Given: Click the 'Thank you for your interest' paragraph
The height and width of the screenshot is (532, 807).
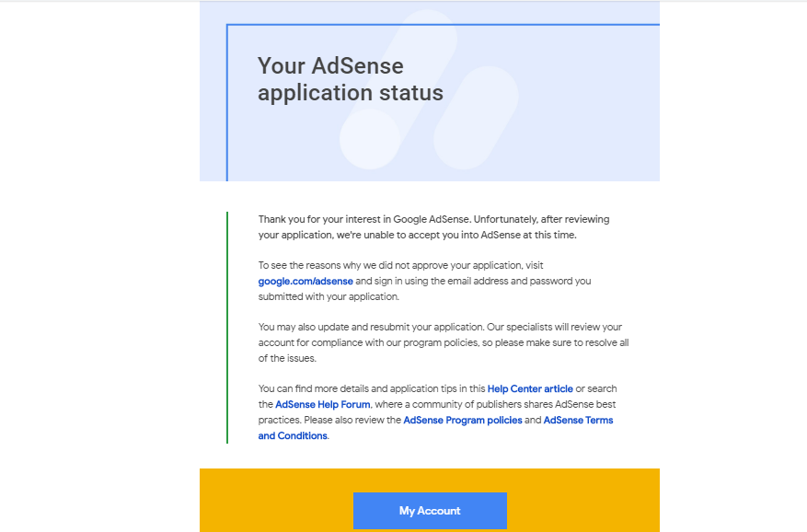Looking at the screenshot, I should pos(433,227).
